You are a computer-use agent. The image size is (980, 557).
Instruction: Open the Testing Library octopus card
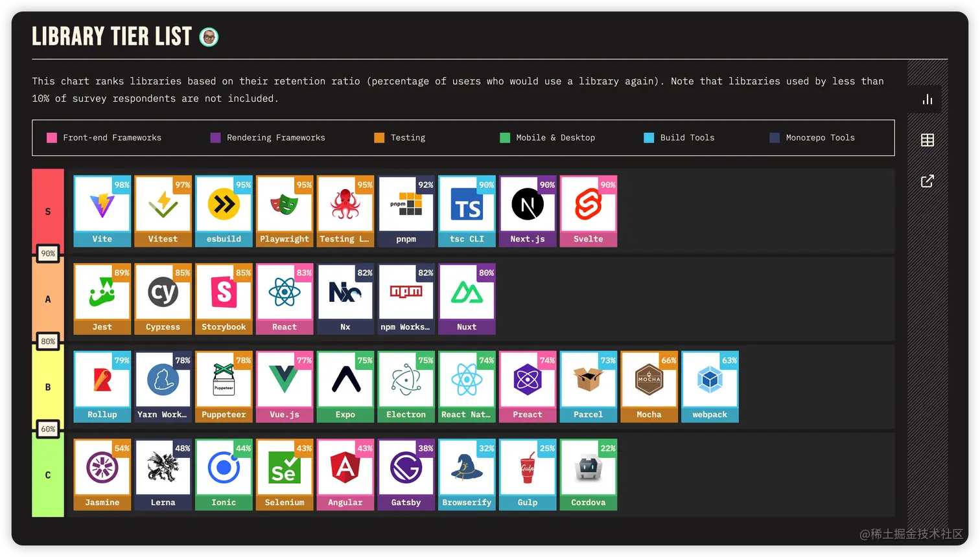point(345,211)
